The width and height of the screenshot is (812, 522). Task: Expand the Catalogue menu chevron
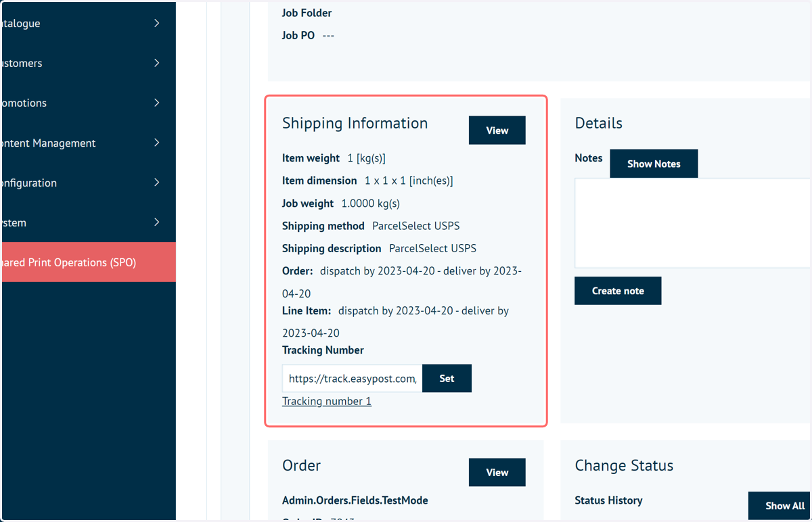[156, 23]
